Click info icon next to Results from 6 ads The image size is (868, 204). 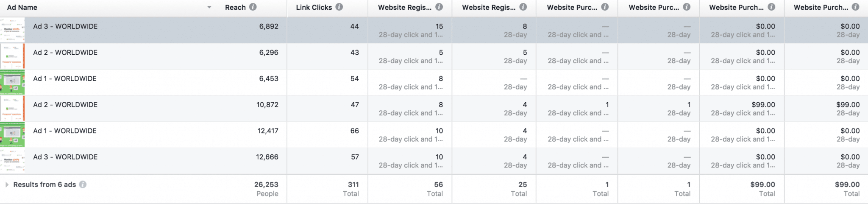point(83,184)
